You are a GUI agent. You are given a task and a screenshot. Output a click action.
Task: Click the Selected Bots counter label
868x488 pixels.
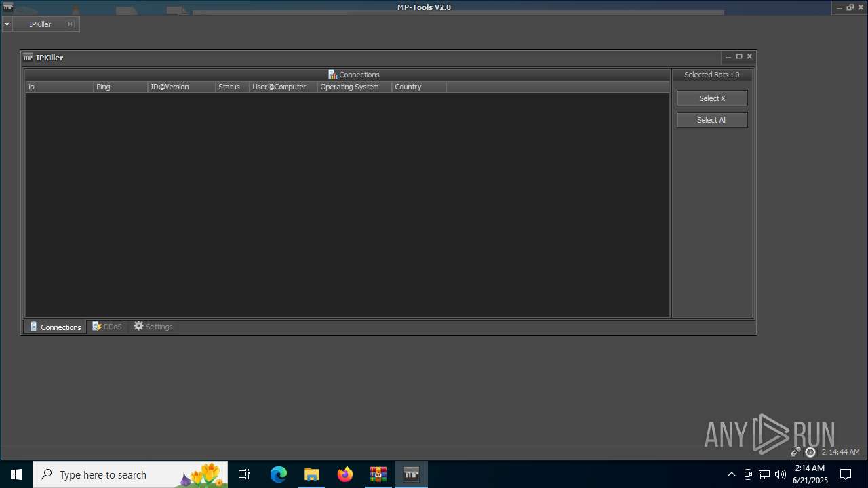(712, 75)
